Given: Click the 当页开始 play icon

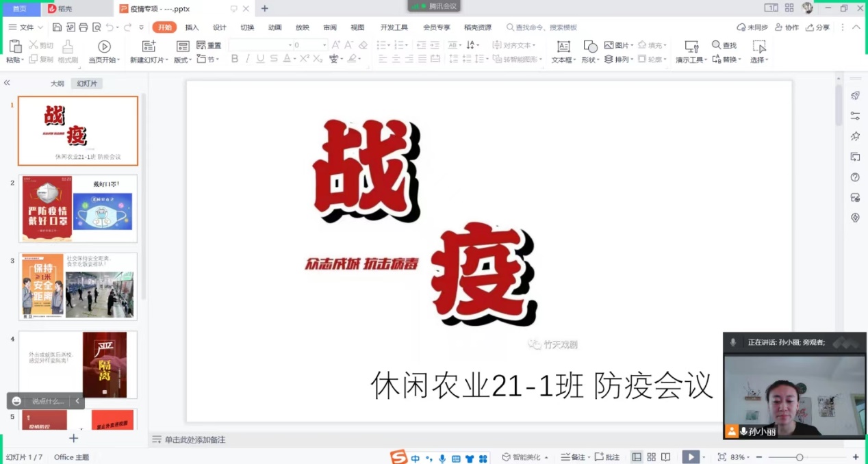Looking at the screenshot, I should pyautogui.click(x=104, y=47).
